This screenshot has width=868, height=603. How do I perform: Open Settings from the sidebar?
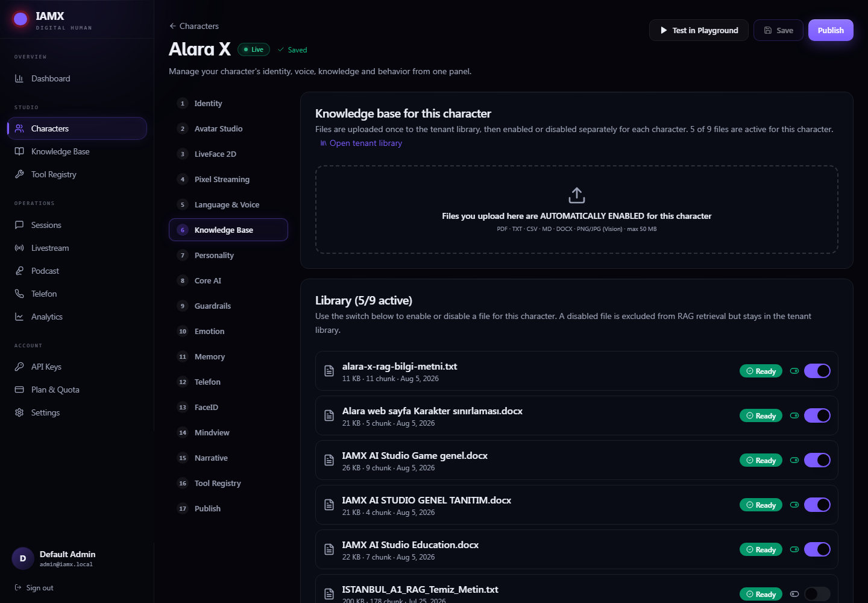(x=77, y=412)
